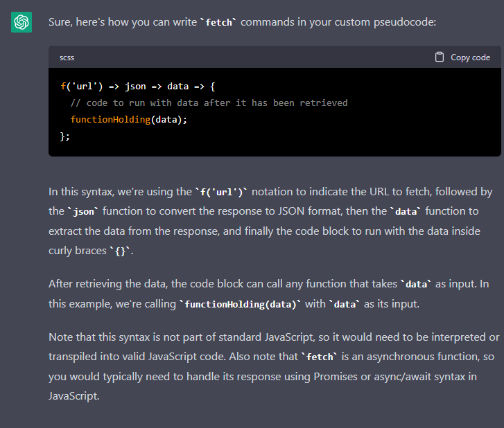Click the word JavaScript ending the last paragraph

73,396
